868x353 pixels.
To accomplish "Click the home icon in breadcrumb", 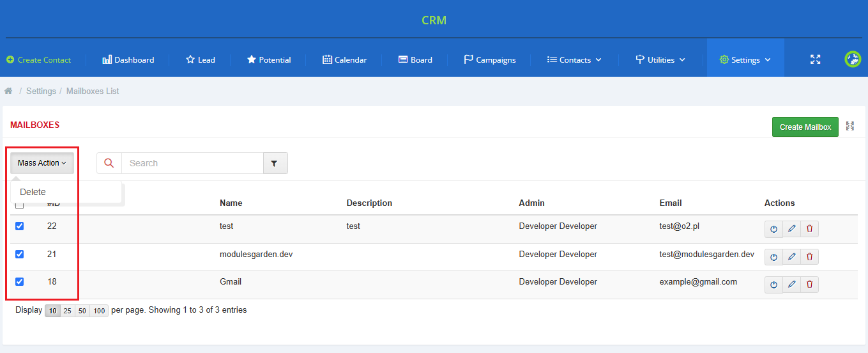I will pos(8,91).
